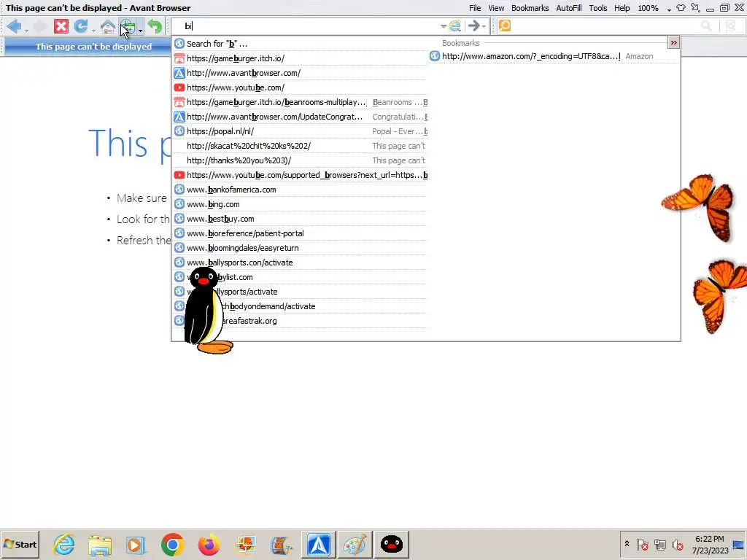
Task: Open the Tools menu
Action: pyautogui.click(x=598, y=8)
